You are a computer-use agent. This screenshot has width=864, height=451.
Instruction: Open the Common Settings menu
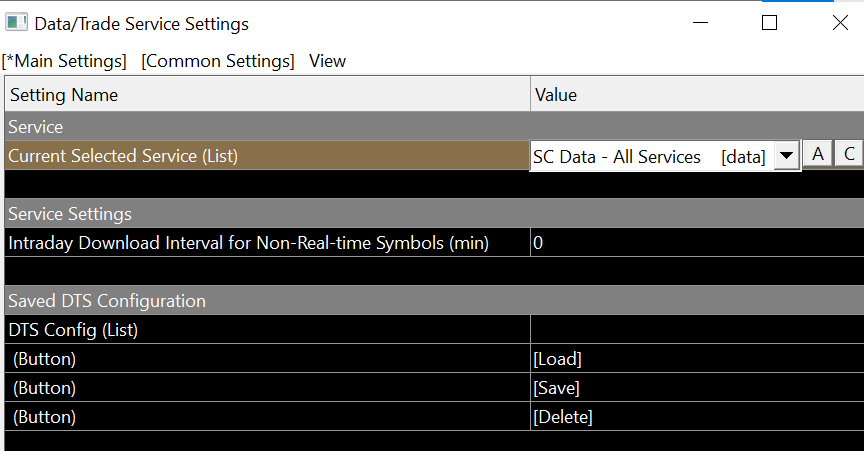[x=218, y=61]
